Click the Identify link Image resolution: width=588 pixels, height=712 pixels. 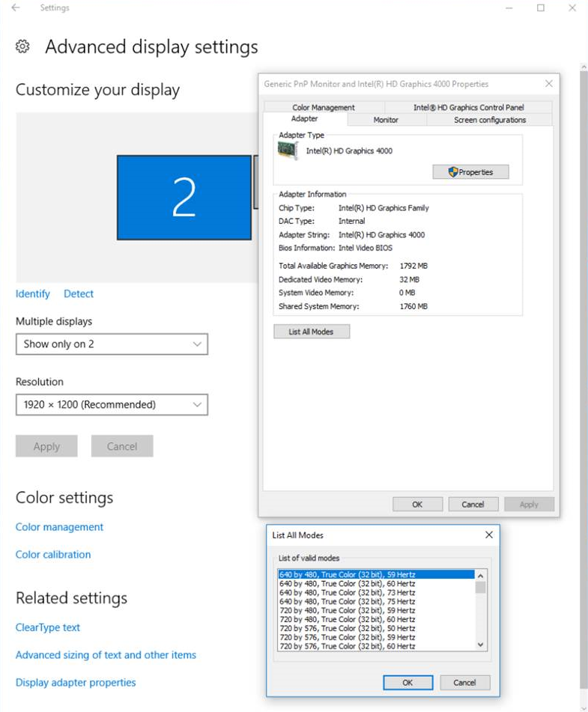tap(33, 294)
